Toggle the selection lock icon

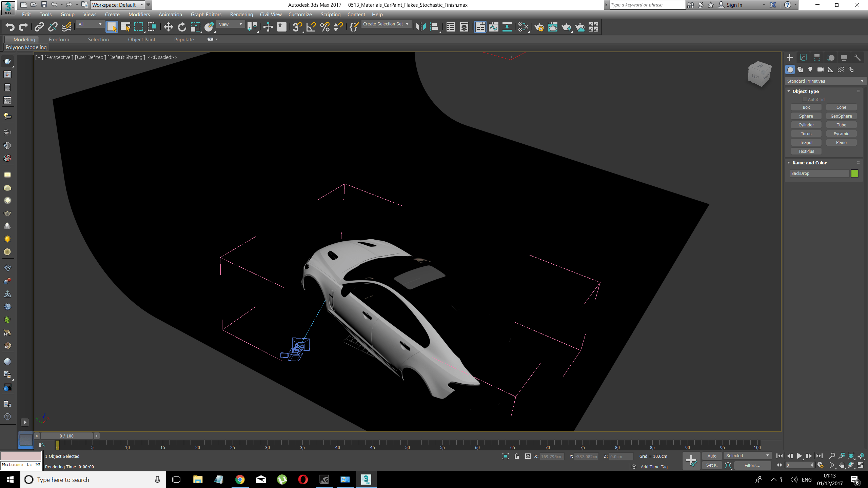[517, 456]
